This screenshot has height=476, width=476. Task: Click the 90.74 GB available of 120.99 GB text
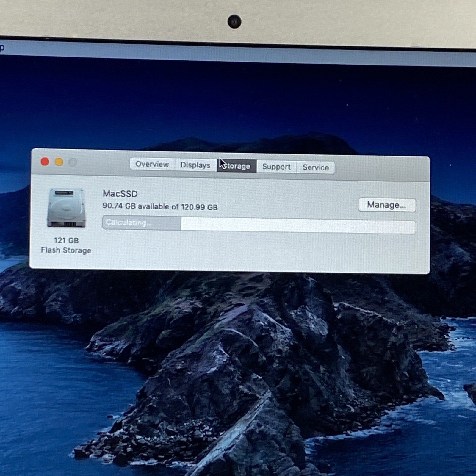pos(160,206)
